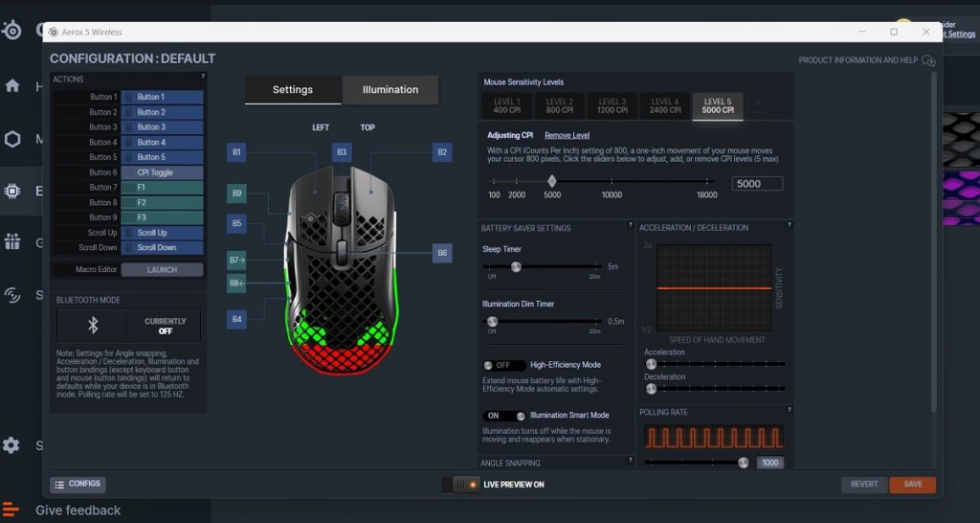
Task: Click the Sleep Timer slider handle
Action: [516, 266]
